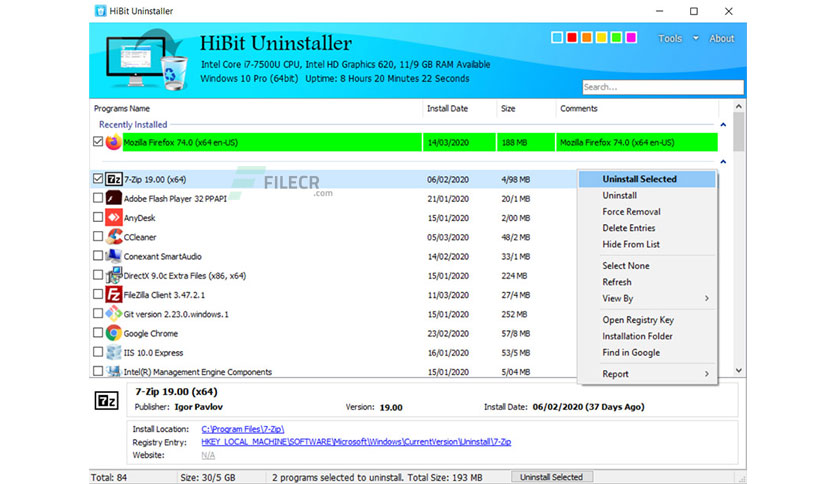
Task: Select the FileZilla Client checkbox
Action: tap(98, 294)
